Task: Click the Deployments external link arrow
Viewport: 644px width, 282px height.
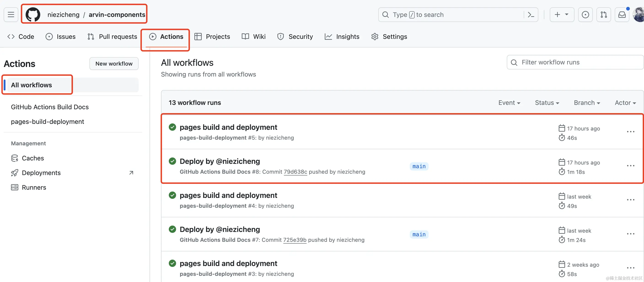Action: coord(131,173)
